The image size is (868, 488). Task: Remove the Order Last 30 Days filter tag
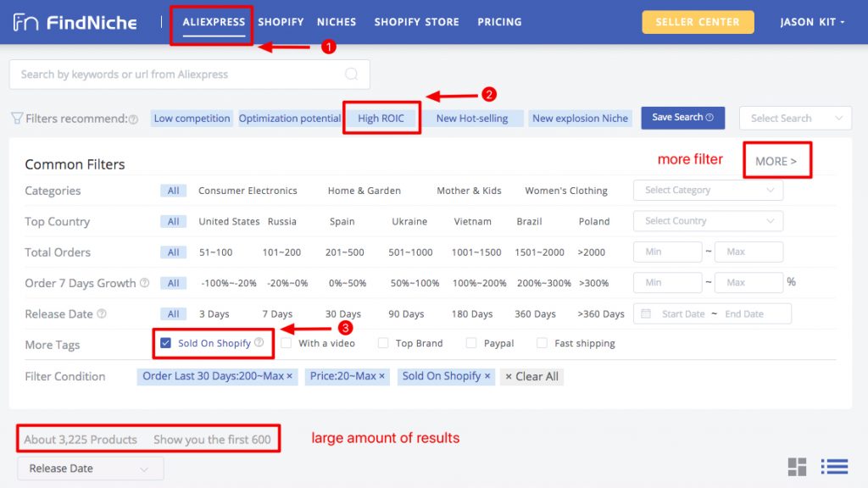coord(290,376)
